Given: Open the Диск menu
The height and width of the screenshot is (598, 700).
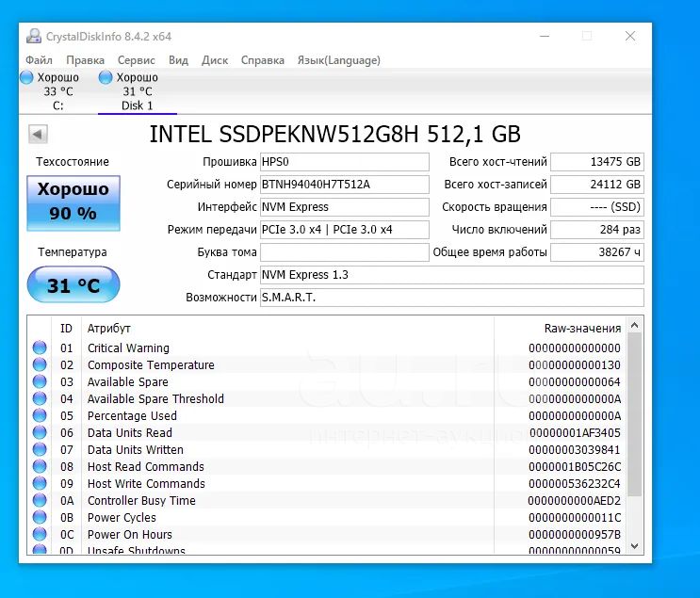Looking at the screenshot, I should [x=215, y=60].
